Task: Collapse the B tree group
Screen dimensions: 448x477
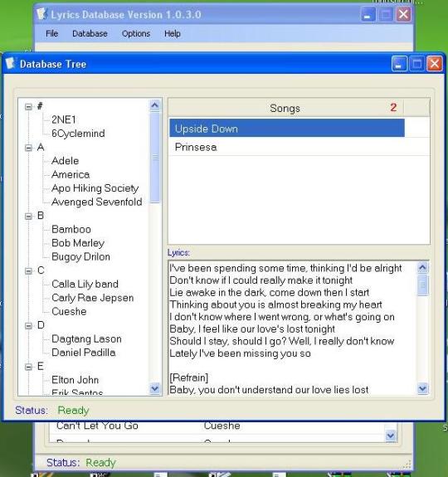Action: tap(28, 217)
